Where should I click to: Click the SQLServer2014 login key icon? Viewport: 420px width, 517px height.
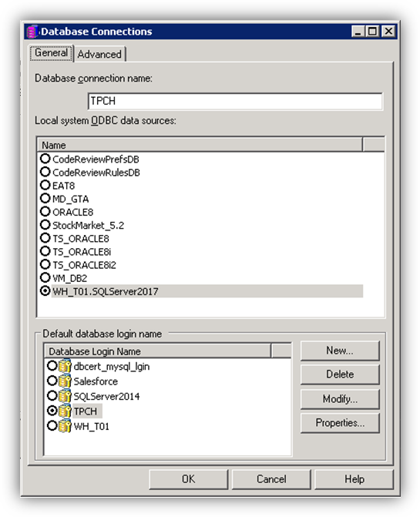[x=65, y=396]
